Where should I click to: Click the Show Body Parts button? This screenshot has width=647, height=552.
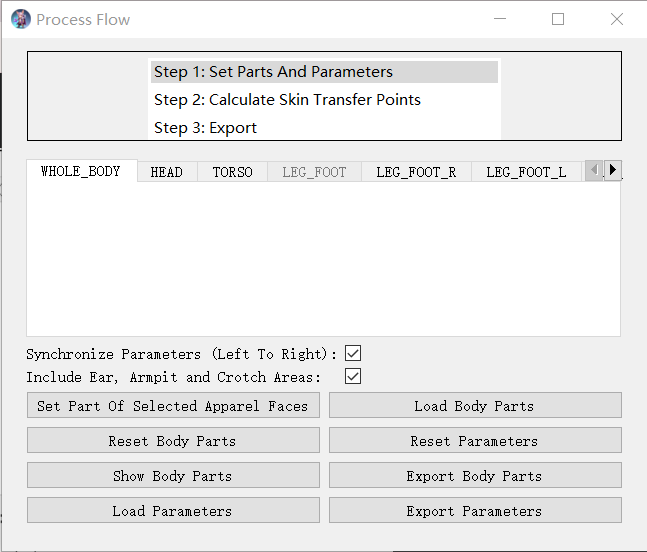pyautogui.click(x=173, y=476)
